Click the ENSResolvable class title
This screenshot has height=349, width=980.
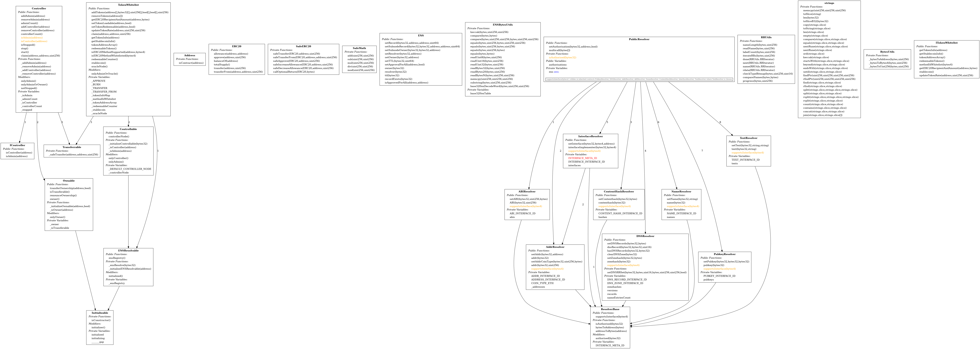point(128,251)
